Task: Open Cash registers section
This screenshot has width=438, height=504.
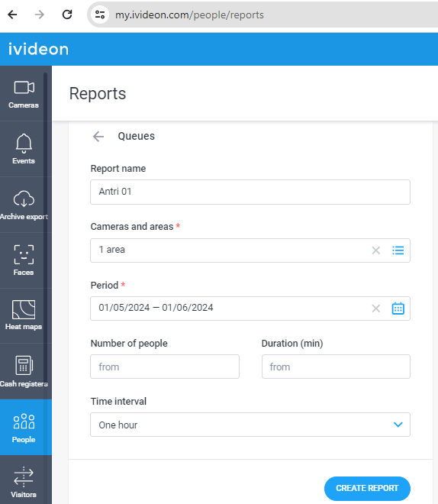Action: [24, 371]
